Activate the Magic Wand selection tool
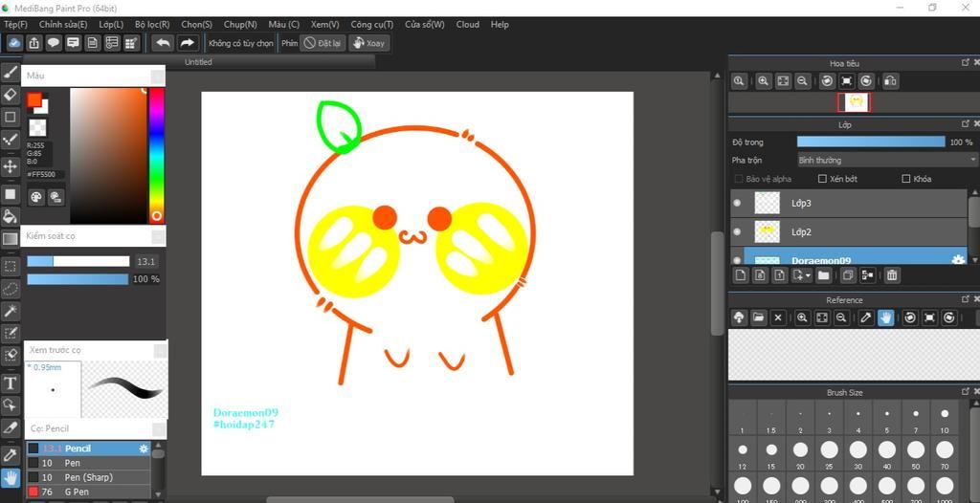This screenshot has height=503, width=980. click(11, 311)
